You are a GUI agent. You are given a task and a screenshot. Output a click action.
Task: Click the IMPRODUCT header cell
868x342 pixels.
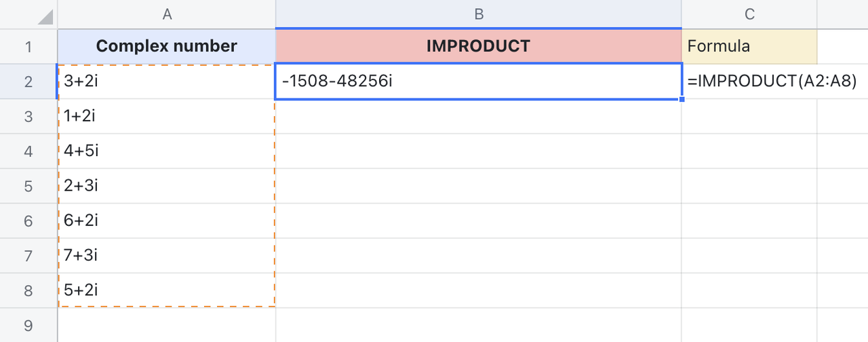pos(478,47)
